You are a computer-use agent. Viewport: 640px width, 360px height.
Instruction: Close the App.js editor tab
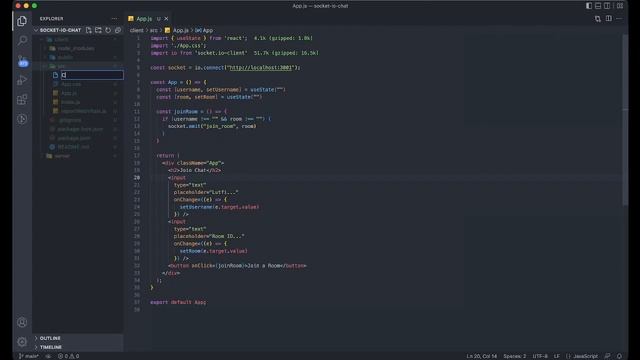[166, 19]
